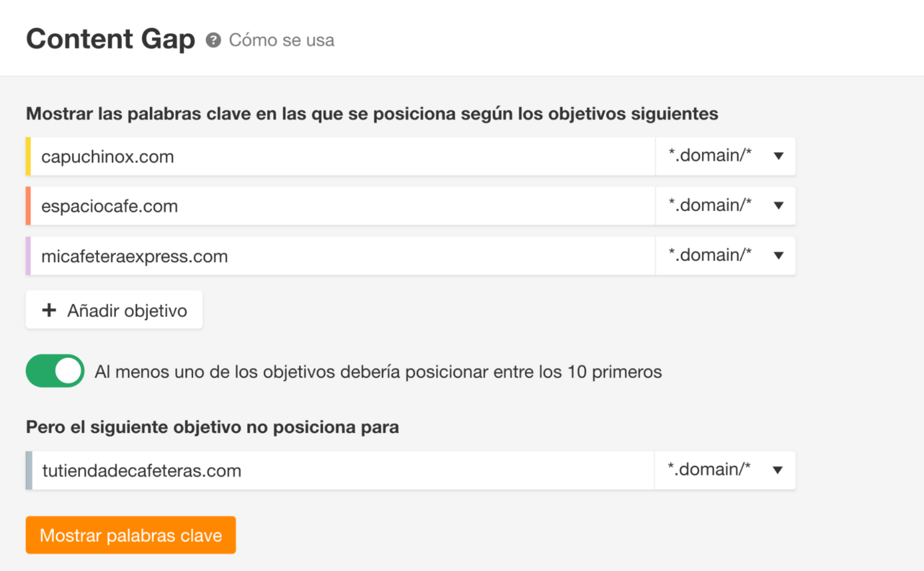The image size is (924, 571).
Task: Open the *.domain/* selector for tutiendadecafeteras.com
Action: click(725, 470)
